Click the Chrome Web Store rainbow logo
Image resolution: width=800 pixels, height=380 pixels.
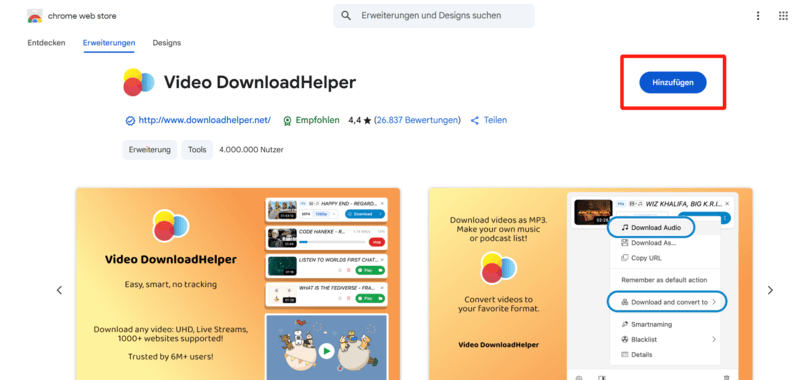pyautogui.click(x=35, y=16)
